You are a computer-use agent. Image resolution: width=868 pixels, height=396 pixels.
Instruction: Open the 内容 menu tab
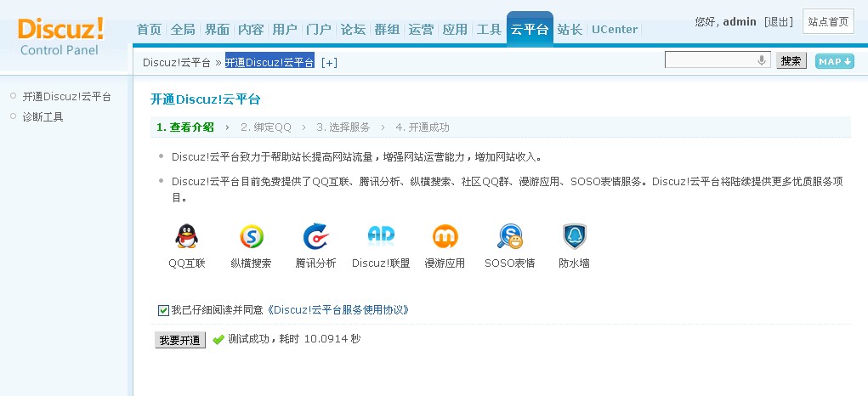[x=251, y=29]
